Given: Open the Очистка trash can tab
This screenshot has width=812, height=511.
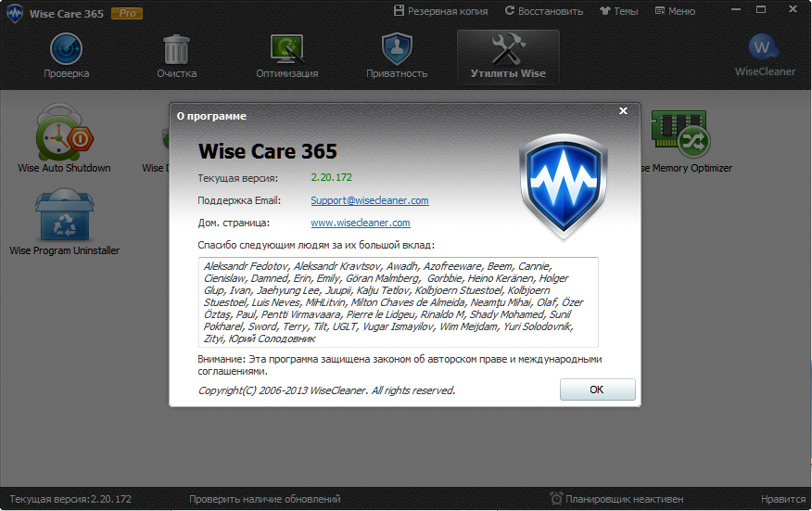Looking at the screenshot, I should coord(177,57).
